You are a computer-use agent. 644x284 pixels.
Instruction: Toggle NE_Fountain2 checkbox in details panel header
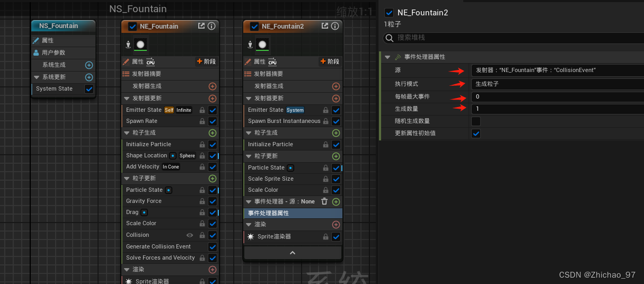[x=390, y=12]
